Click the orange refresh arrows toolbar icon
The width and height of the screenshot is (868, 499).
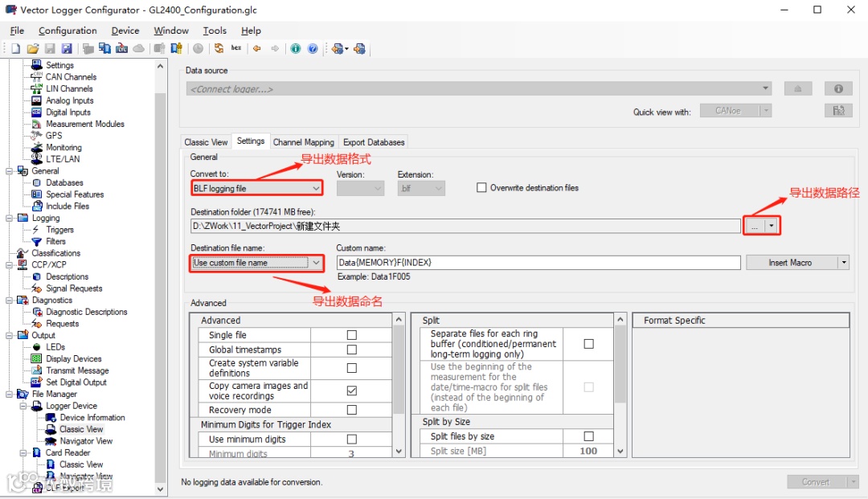click(219, 49)
